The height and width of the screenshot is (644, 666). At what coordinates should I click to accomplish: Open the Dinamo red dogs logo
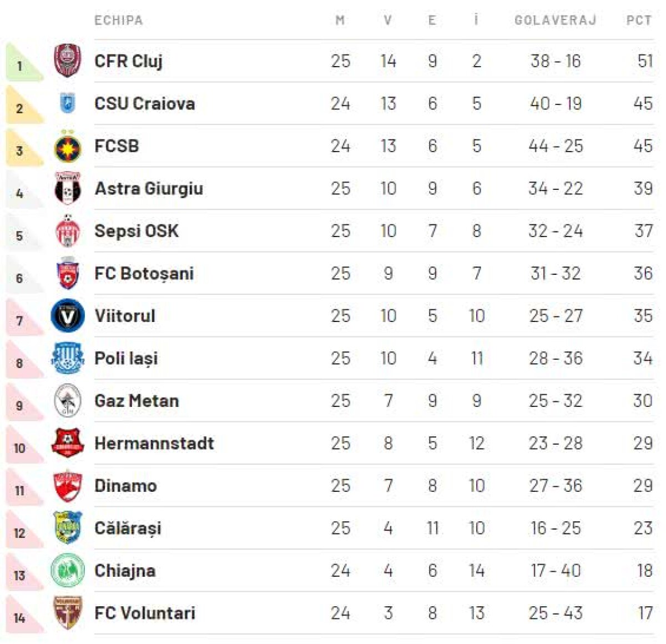pos(68,486)
